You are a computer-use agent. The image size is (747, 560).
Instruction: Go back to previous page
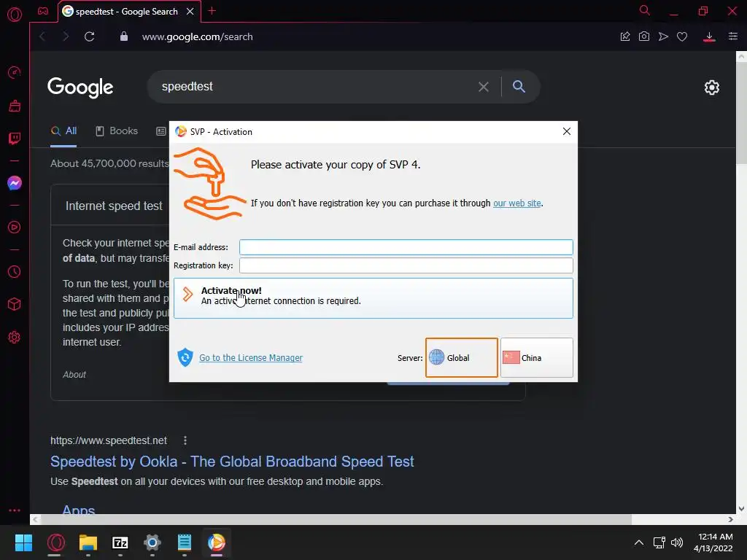42,36
